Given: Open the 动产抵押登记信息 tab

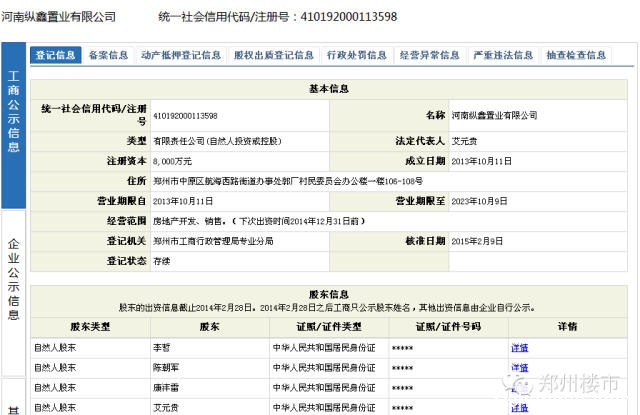Looking at the screenshot, I should click(x=181, y=55).
